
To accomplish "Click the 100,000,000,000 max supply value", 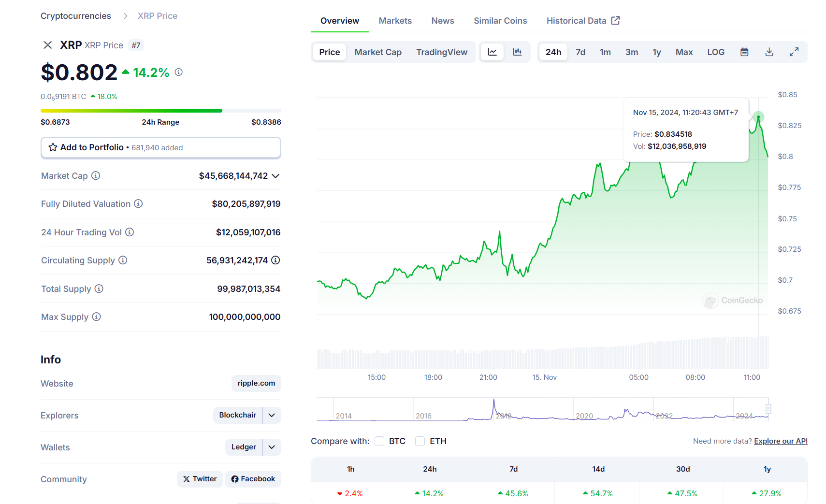I will [245, 317].
